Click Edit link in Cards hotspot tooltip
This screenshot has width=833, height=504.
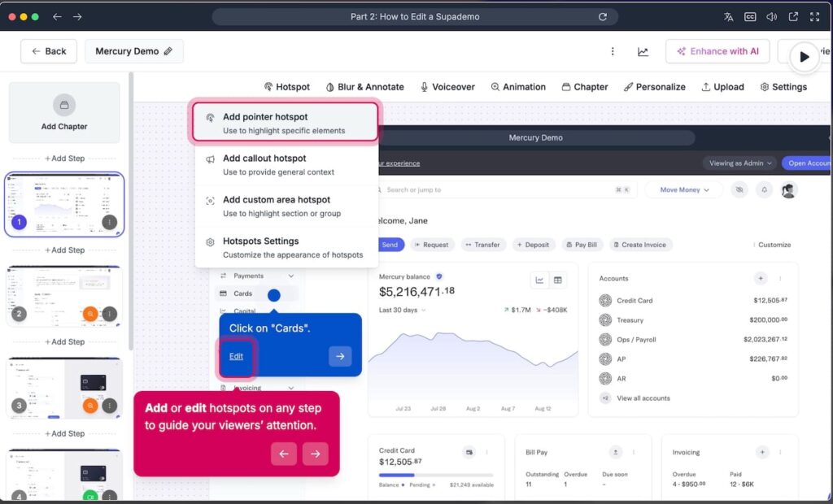pos(236,356)
